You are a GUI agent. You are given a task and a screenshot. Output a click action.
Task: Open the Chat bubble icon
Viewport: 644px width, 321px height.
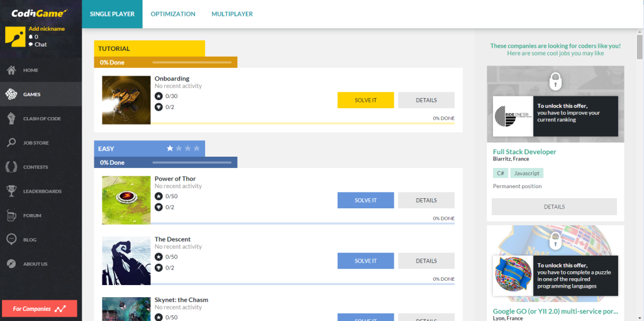(x=31, y=45)
